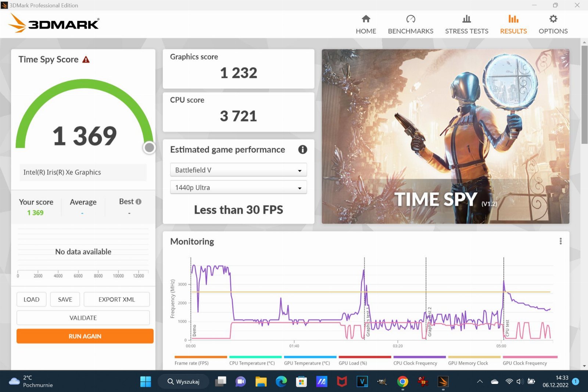Toggle GPU Temperature legend entry
This screenshot has height=392, width=588.
[x=310, y=361]
